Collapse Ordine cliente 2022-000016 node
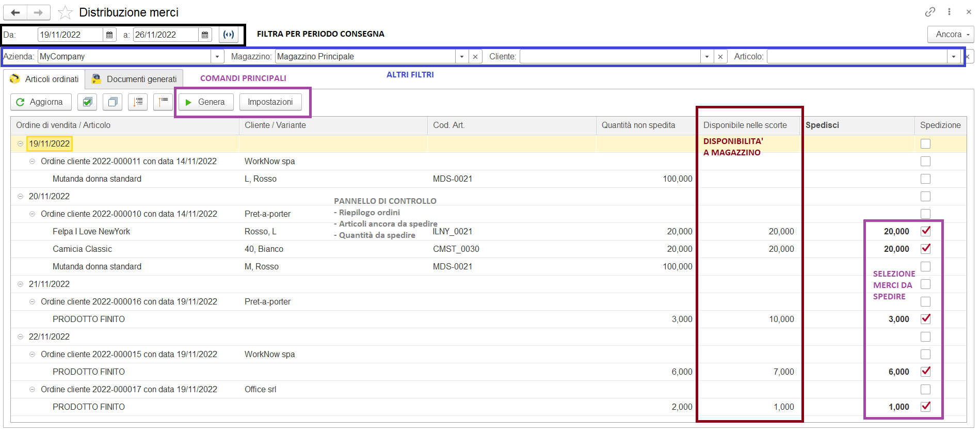 click(x=33, y=302)
